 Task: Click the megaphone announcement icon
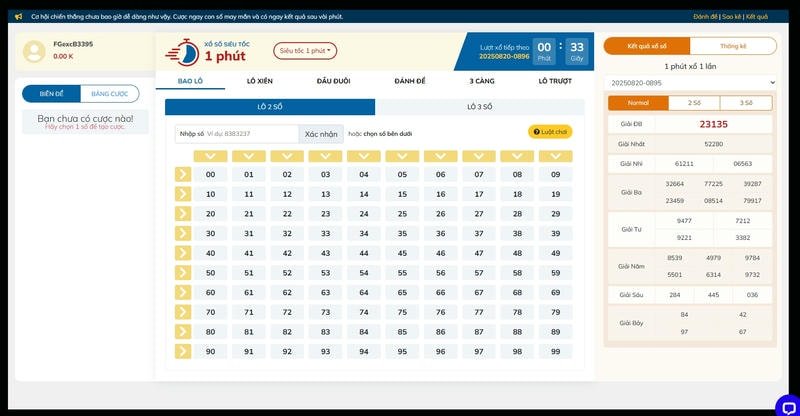pyautogui.click(x=19, y=17)
